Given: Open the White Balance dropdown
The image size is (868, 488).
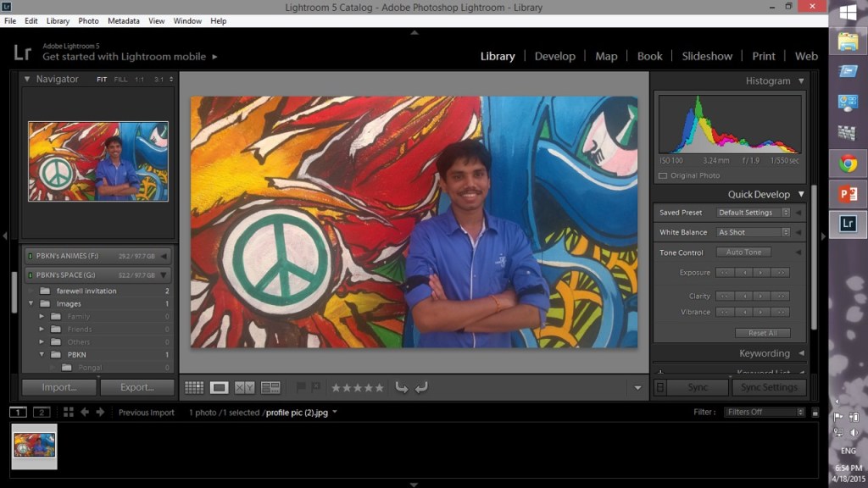Looking at the screenshot, I should (753, 232).
